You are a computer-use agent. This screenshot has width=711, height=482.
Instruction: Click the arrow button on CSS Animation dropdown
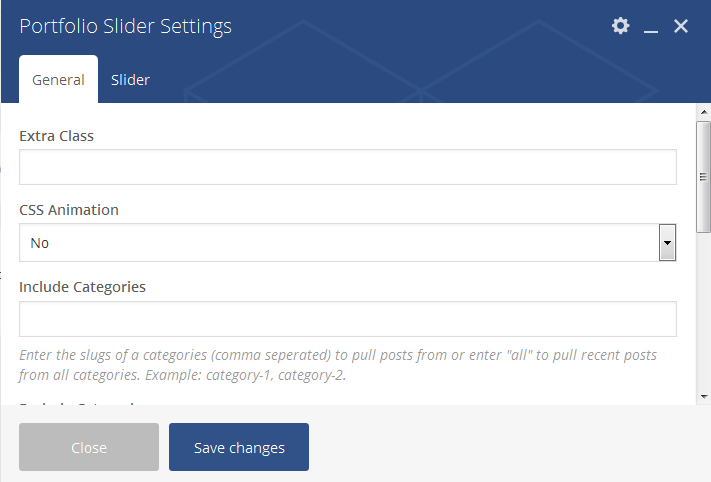pyautogui.click(x=667, y=243)
